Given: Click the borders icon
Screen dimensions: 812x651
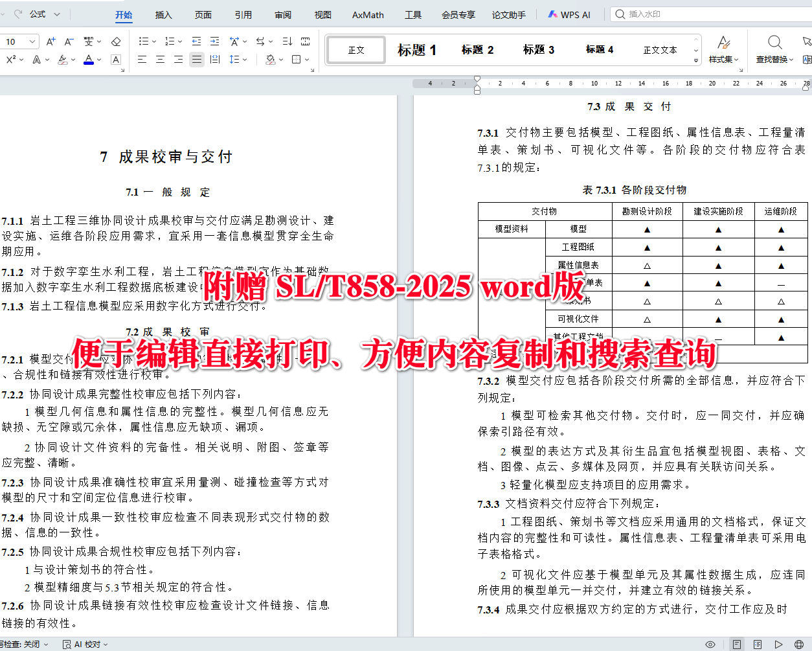Looking at the screenshot, I should [x=297, y=60].
